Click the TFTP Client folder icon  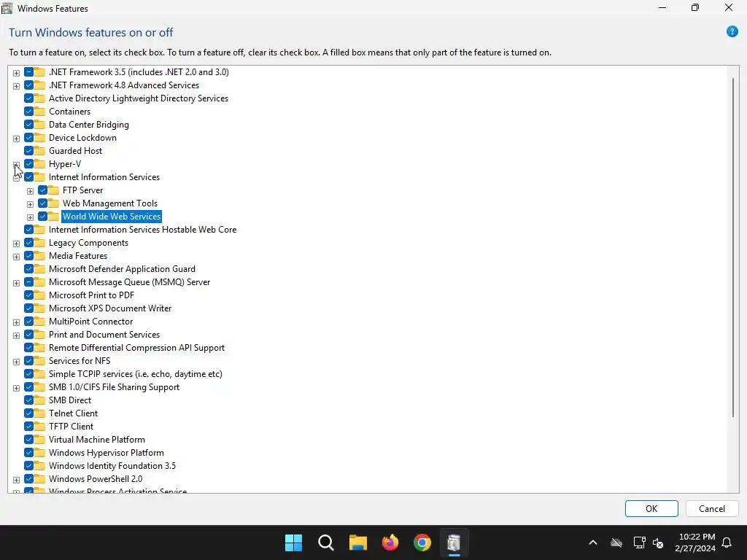39,426
